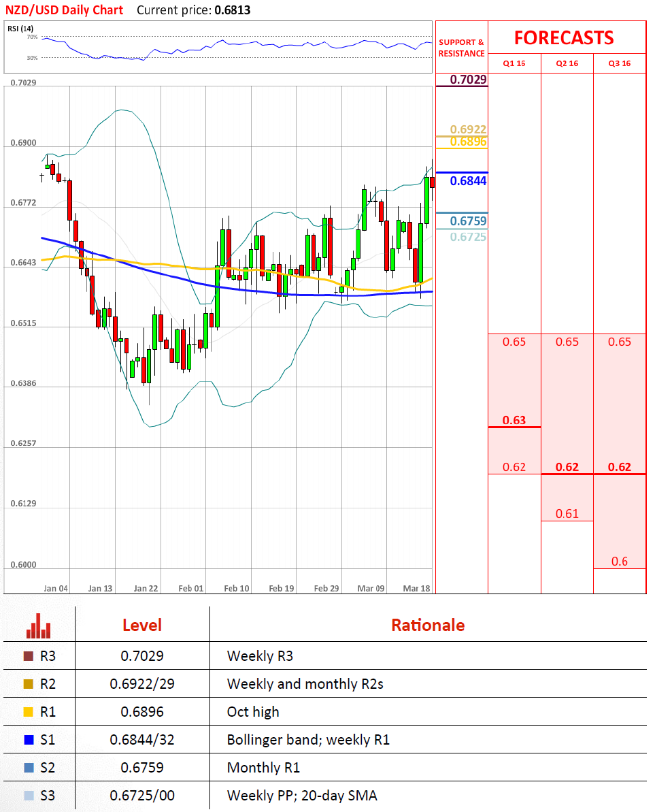Click the bold 0.63 Q1 forecast value
Viewport: 655px width, 812px height.
click(x=514, y=420)
